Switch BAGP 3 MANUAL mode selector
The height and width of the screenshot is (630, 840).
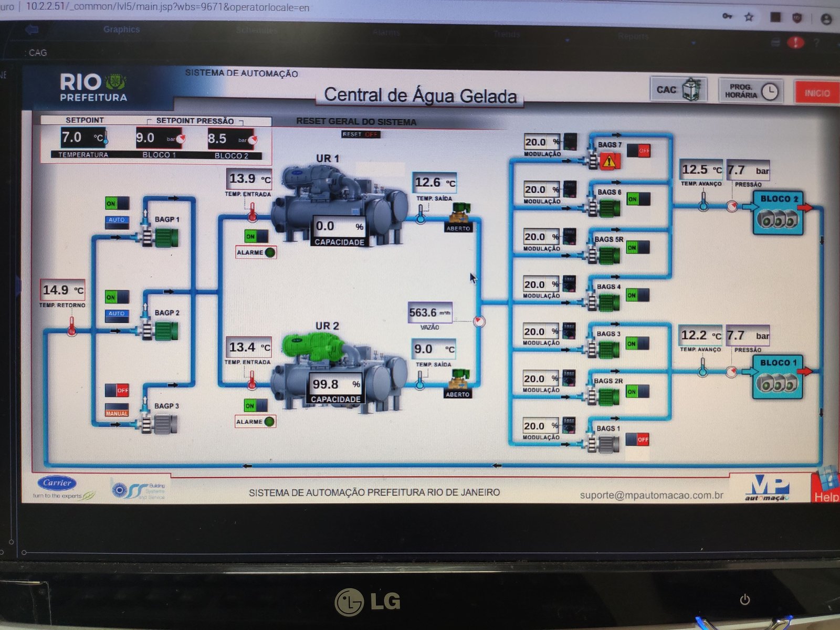(x=117, y=410)
